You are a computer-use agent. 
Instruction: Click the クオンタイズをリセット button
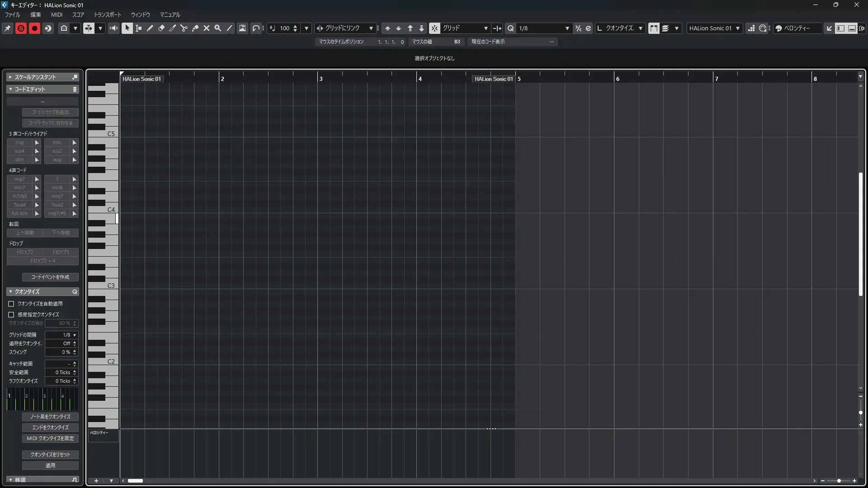tap(50, 455)
